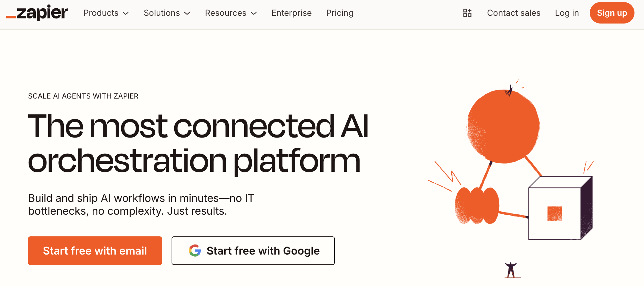Viewport: 644px width, 287px height.
Task: Click the SCALE AI AGENTS WITH ZAPIER eyebrow text
Action: [x=83, y=96]
